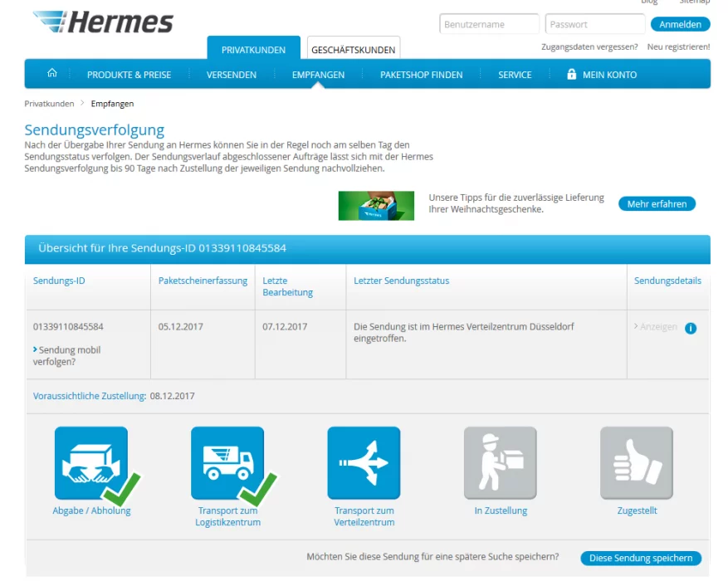
Task: Click the Transport zum Verteilzentrum arrows icon
Action: click(x=364, y=463)
